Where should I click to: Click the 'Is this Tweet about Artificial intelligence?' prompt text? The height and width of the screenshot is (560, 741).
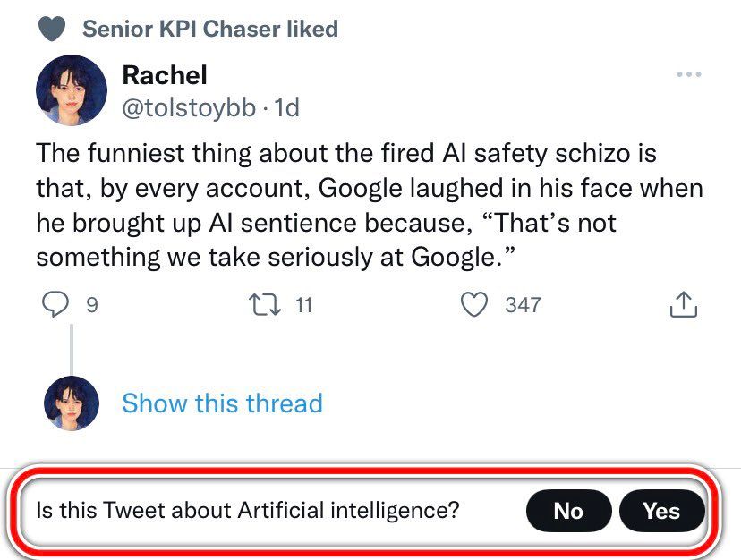(248, 511)
